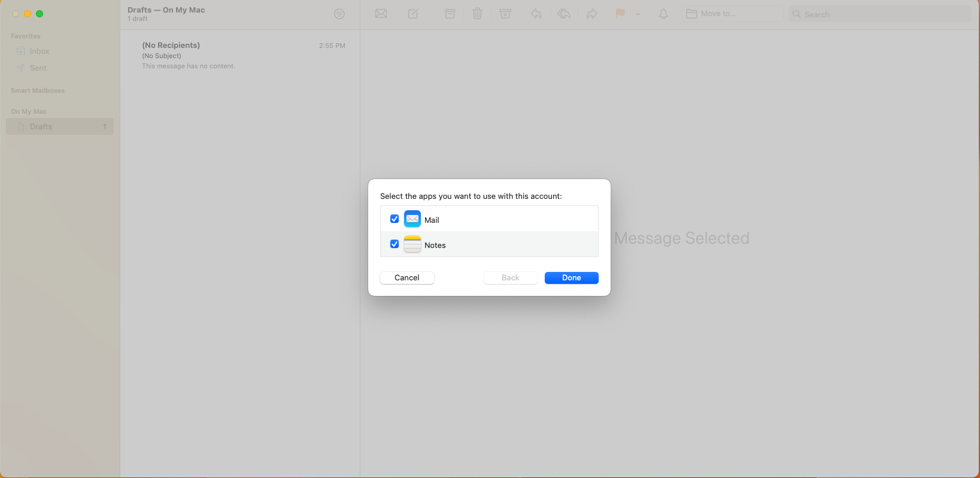
Task: Click the Reply arrow icon
Action: point(536,14)
